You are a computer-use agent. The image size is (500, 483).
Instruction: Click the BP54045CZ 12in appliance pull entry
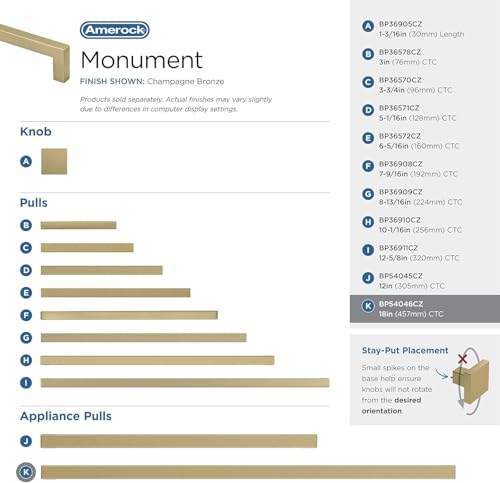tap(412, 281)
